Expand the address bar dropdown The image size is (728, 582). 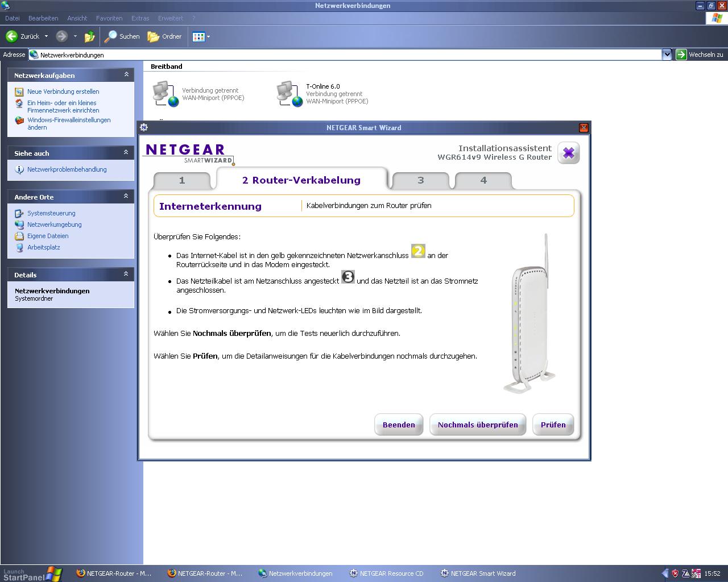pos(667,55)
